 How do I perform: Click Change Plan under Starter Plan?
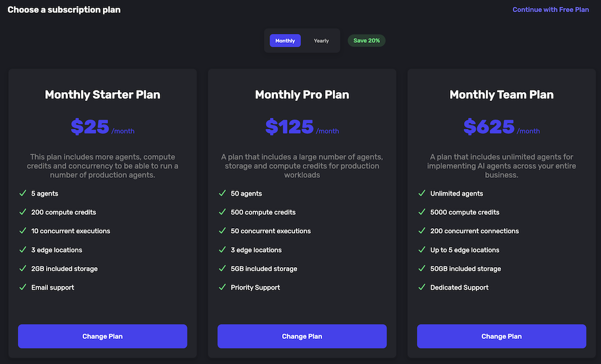(102, 336)
